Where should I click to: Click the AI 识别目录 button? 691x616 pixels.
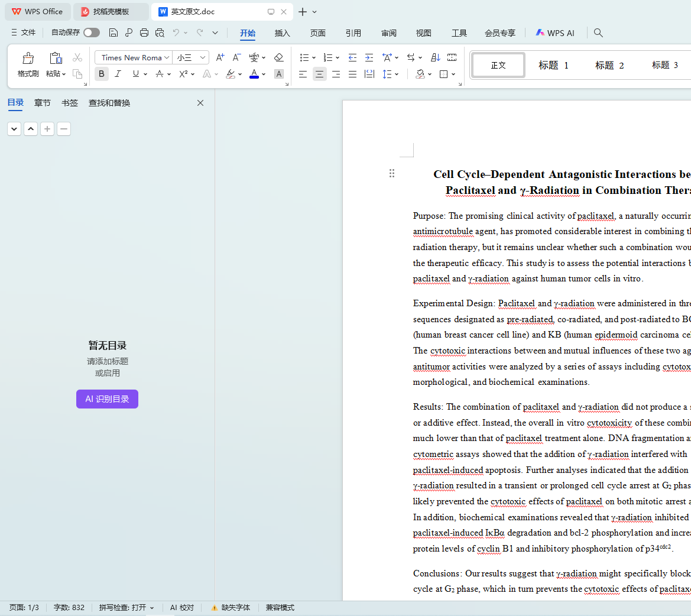click(x=107, y=399)
